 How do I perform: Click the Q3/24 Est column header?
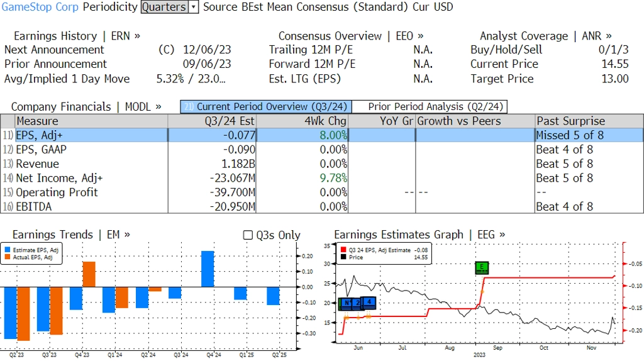(212, 121)
